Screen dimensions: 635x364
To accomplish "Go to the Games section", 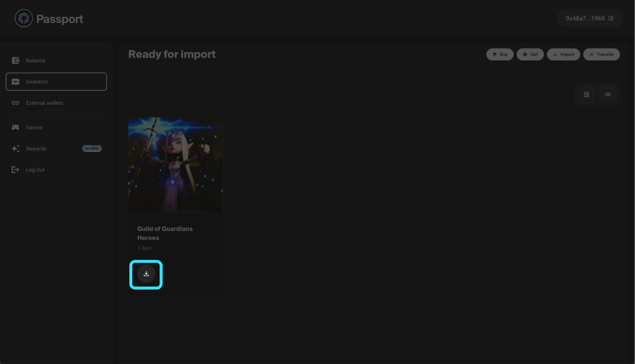I will tap(56, 127).
